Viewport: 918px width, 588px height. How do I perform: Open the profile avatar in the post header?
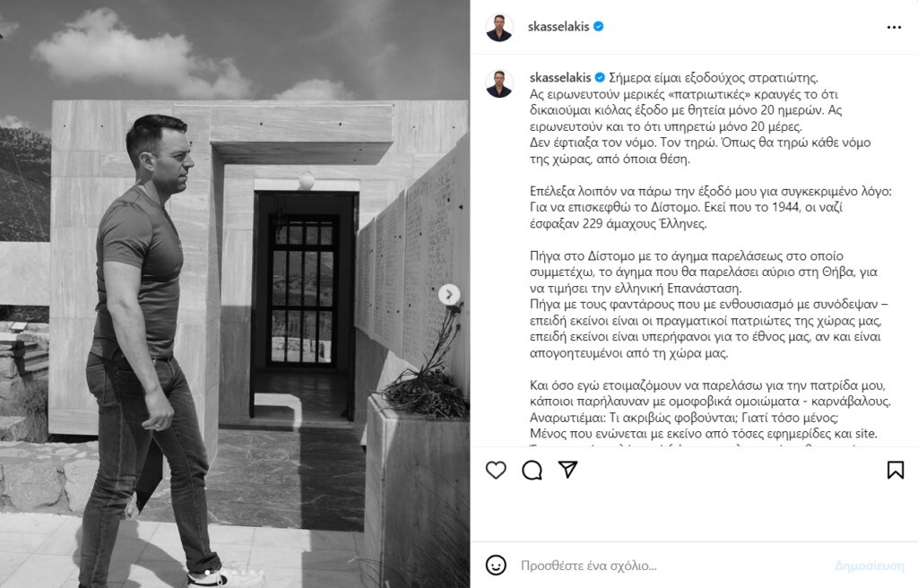499,27
